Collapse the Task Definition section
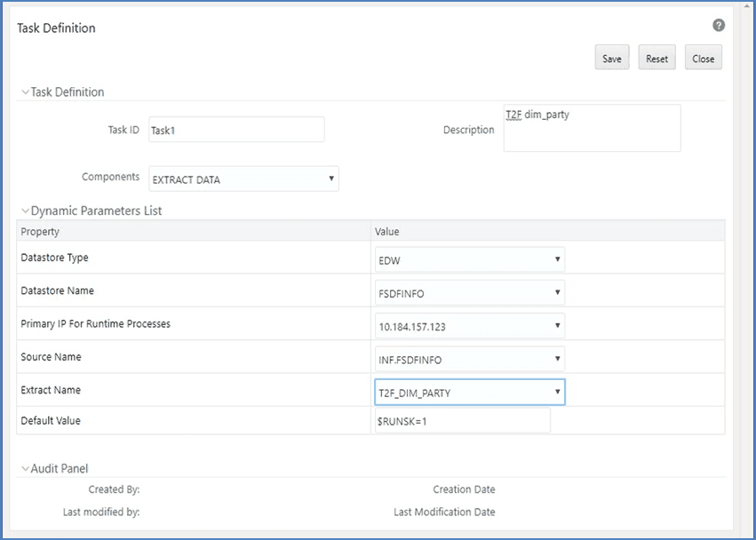The width and height of the screenshot is (756, 540). coord(27,91)
